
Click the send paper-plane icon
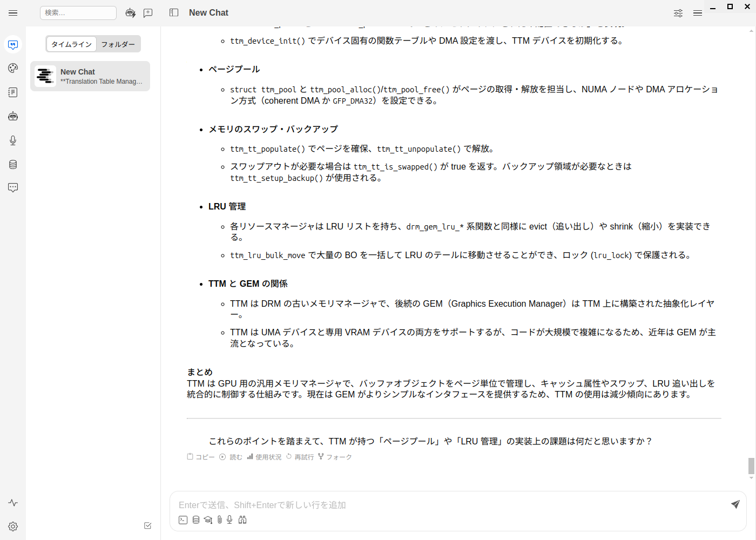[735, 504]
